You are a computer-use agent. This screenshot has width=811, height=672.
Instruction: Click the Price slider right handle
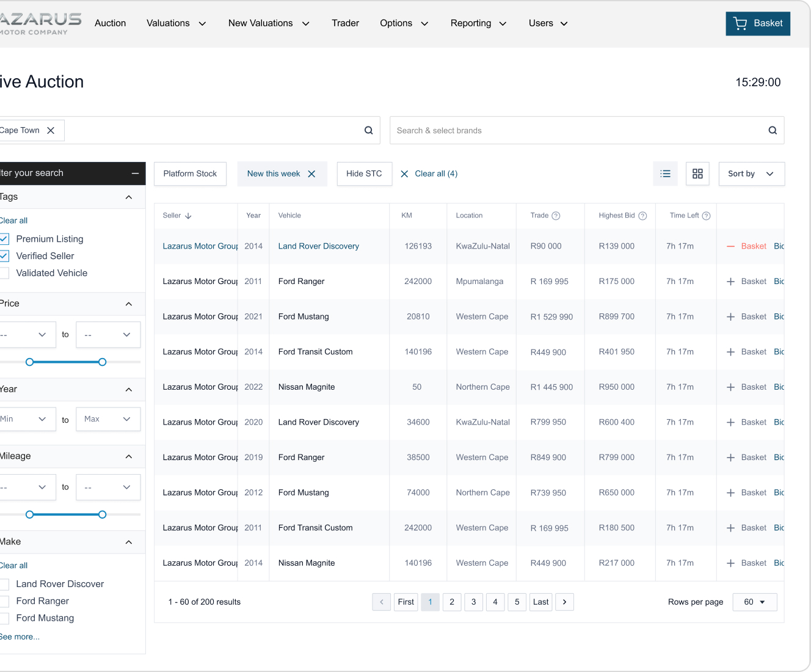pyautogui.click(x=102, y=362)
